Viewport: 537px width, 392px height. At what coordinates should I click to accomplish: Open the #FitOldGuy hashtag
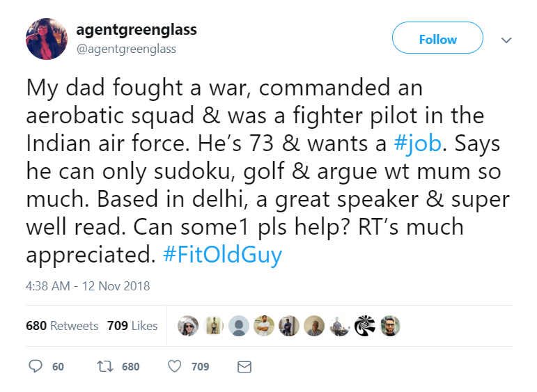222,254
